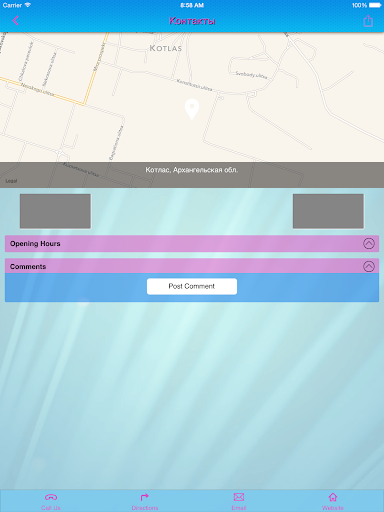Open the share icon in header

[368, 21]
